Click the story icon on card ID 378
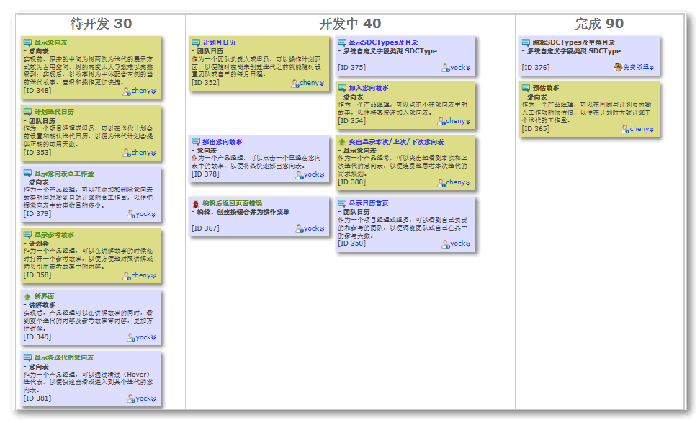 (x=194, y=142)
